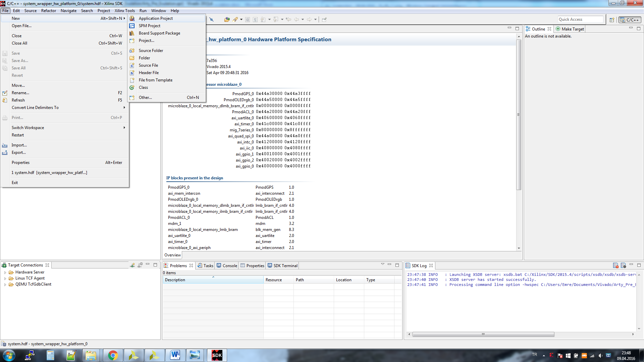Toggle Show Whitespace Characters pilcrow icon

(255, 19)
